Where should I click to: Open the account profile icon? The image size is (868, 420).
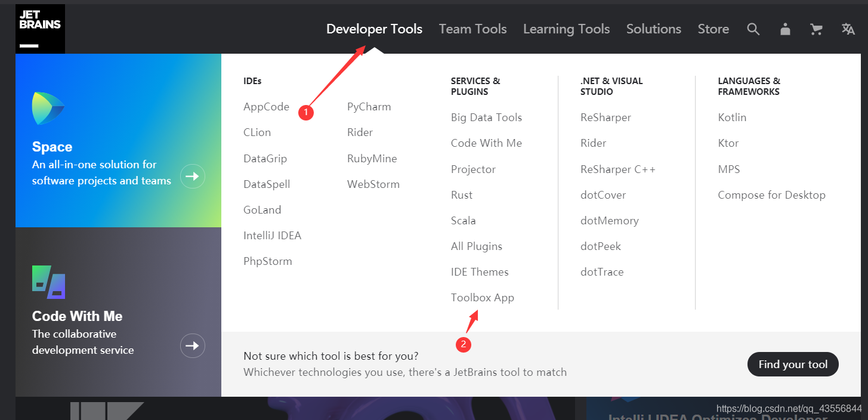pyautogui.click(x=785, y=29)
